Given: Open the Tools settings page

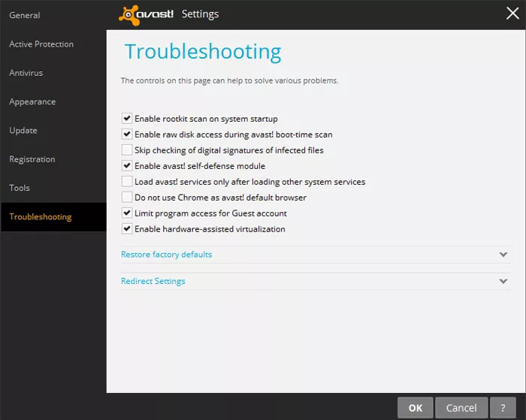Looking at the screenshot, I should tap(20, 188).
